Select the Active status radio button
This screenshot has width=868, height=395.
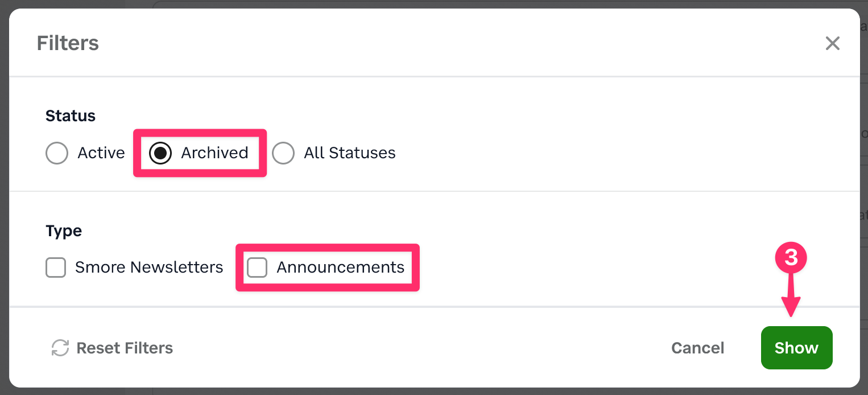coord(57,153)
